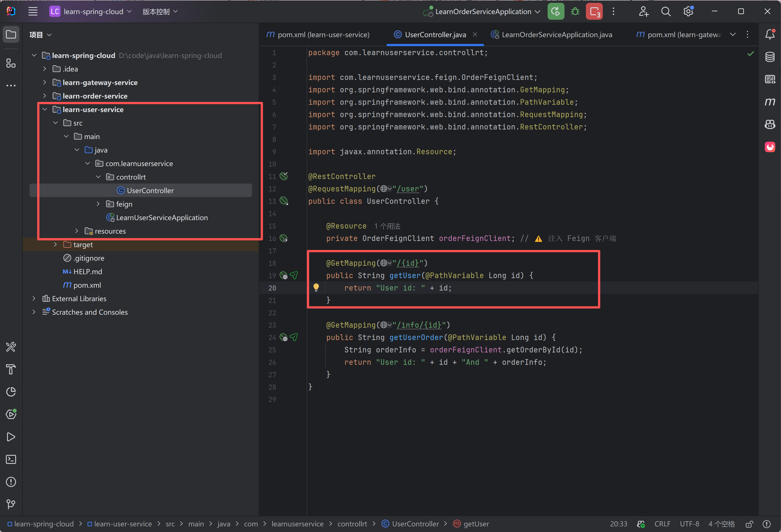Open the Maven tool window icon
This screenshot has width=781, height=532.
[770, 102]
